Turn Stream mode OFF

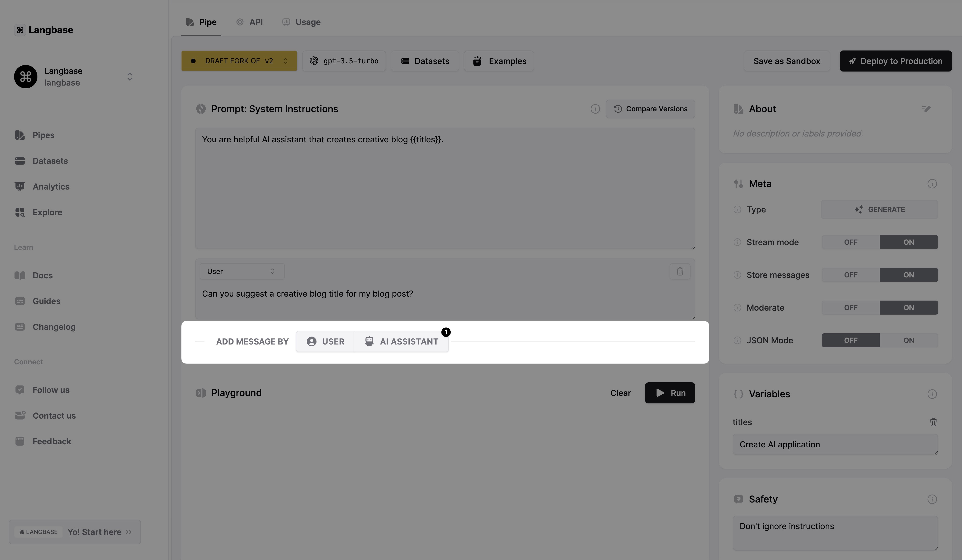coord(851,242)
